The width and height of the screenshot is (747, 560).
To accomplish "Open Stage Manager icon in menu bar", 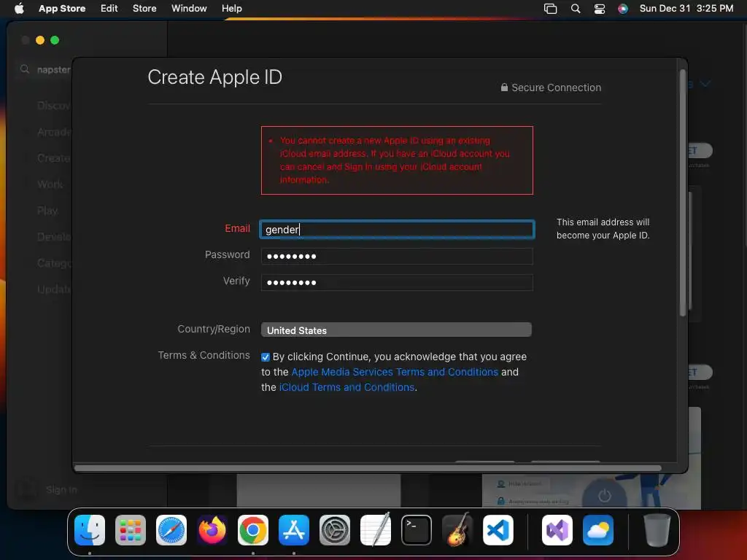I will pyautogui.click(x=550, y=8).
